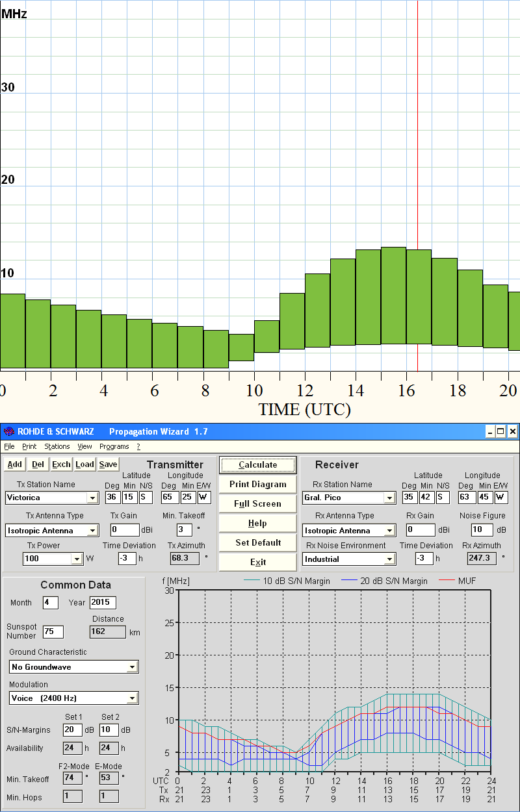Open the Programs menu
Image resolution: width=520 pixels, height=812 pixels.
tap(114, 446)
